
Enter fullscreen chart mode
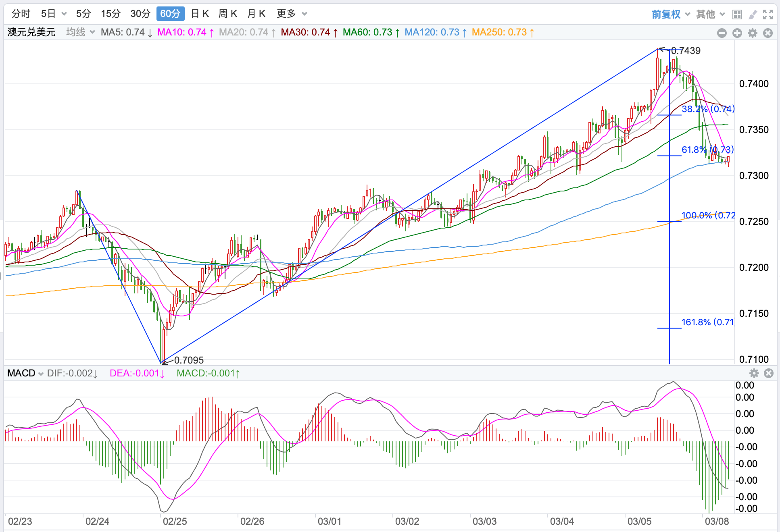point(768,15)
